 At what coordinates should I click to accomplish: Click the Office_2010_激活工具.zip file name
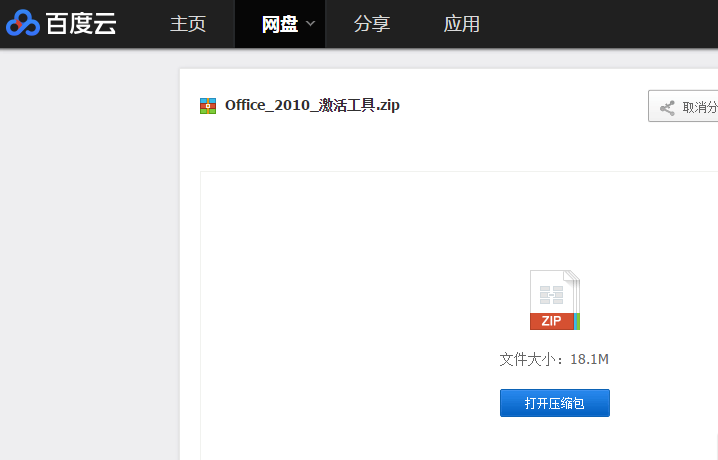(312, 105)
